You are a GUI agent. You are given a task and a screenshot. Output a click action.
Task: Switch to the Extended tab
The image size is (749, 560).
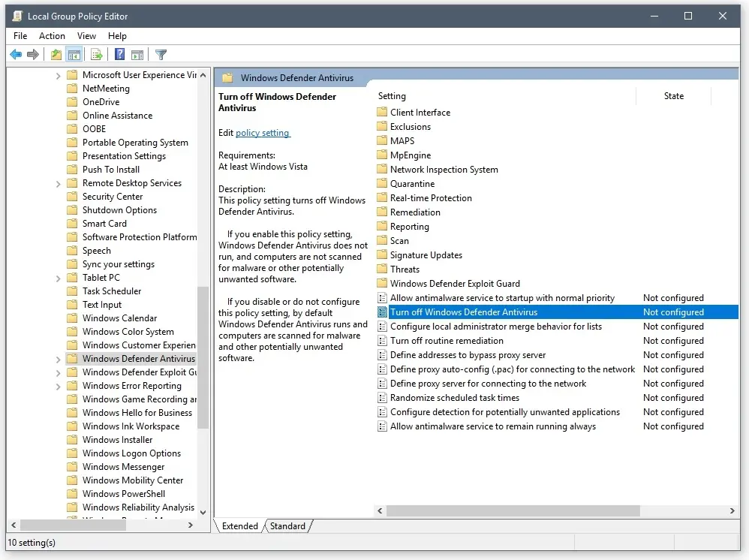coord(240,526)
